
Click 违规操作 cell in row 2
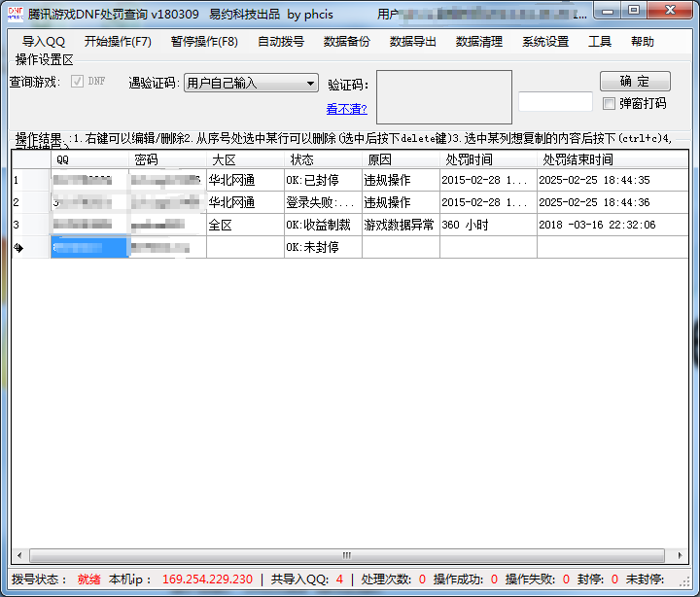pyautogui.click(x=401, y=202)
